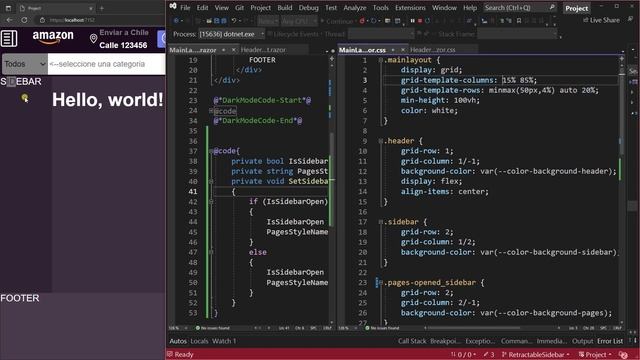This screenshot has width=640, height=360.
Task: Open the Debug menu
Action: click(x=309, y=8)
